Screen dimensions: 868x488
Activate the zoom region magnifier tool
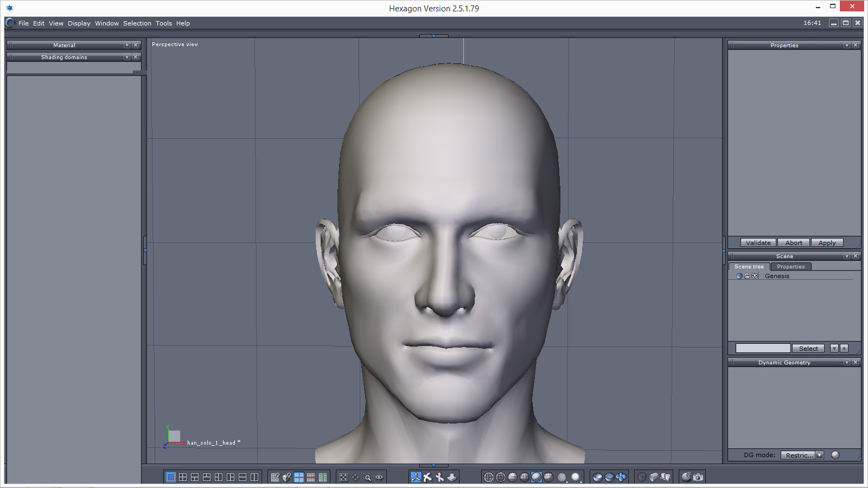point(367,477)
